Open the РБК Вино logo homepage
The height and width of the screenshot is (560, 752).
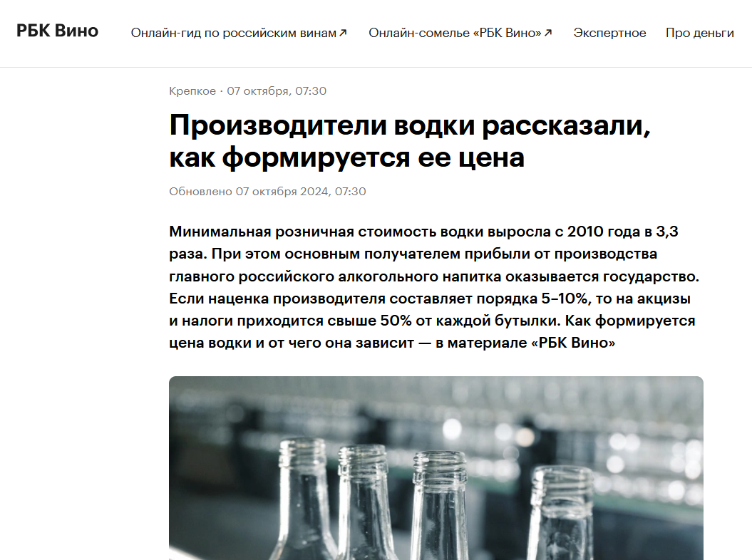(x=58, y=31)
